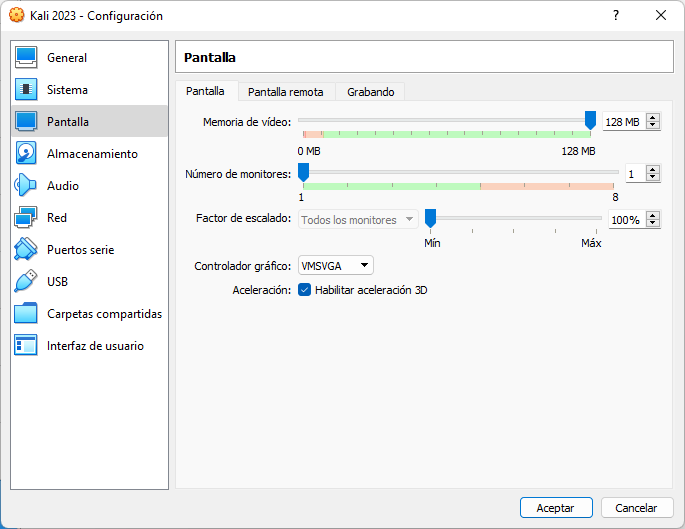Select Audio in the settings list

[90, 185]
